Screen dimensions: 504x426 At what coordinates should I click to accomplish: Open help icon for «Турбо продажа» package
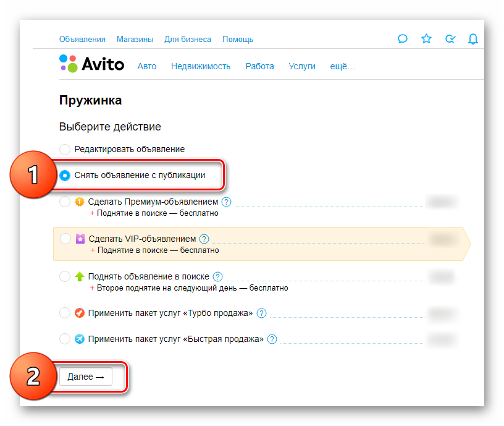261,313
